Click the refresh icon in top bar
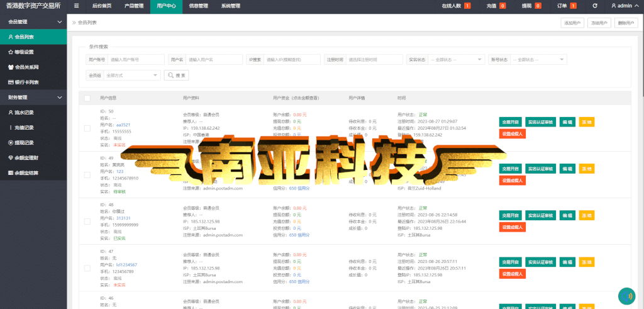The height and width of the screenshot is (309, 644). point(595,6)
